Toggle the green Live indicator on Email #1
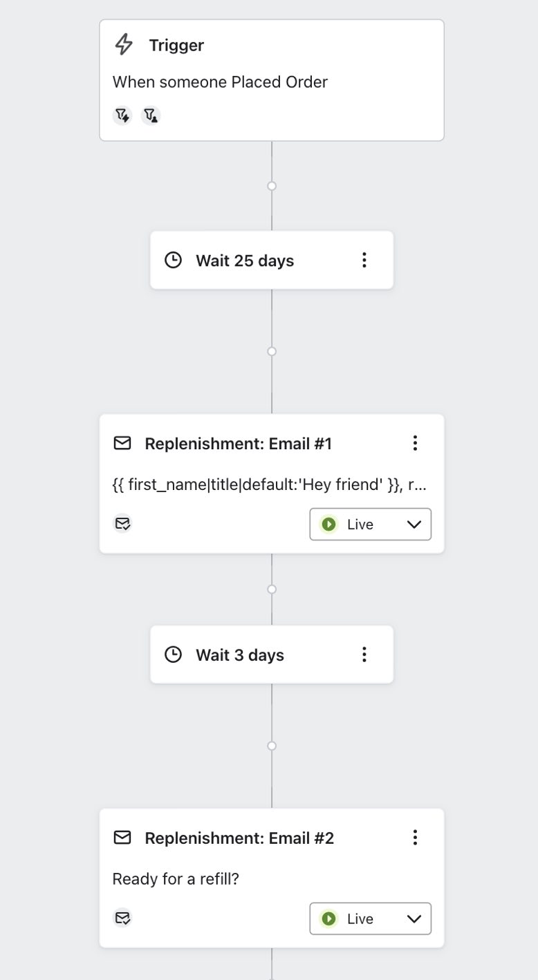 coord(328,524)
